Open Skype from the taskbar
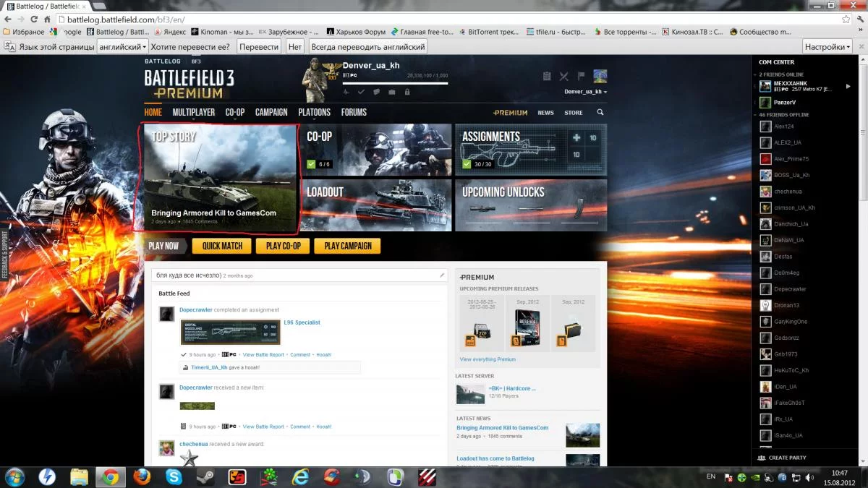The image size is (868, 488). pyautogui.click(x=174, y=476)
